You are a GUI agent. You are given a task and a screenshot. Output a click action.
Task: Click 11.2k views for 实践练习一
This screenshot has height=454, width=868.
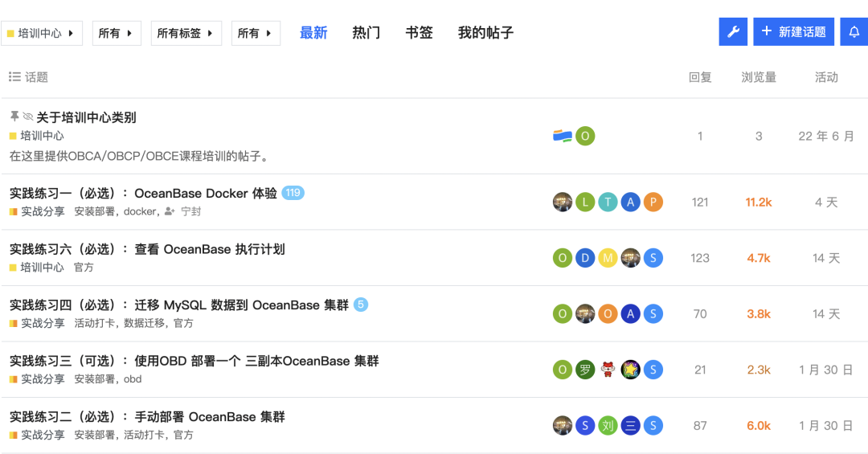click(x=759, y=202)
